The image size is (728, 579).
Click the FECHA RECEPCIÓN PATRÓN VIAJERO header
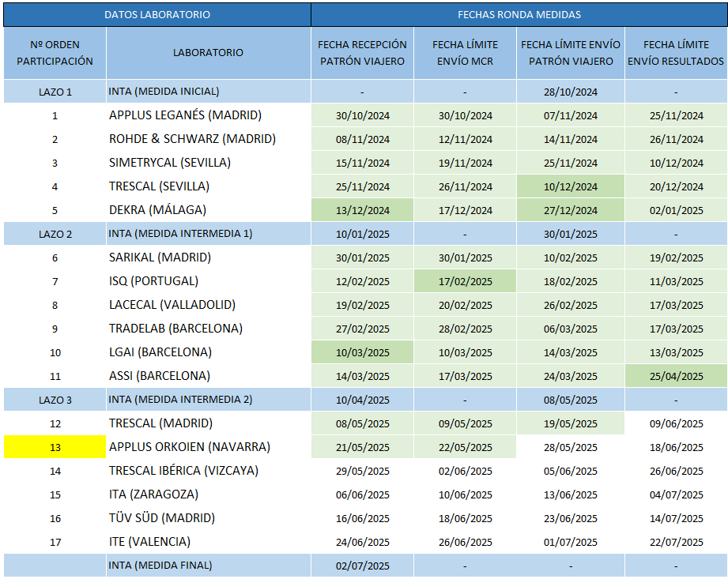tap(362, 53)
